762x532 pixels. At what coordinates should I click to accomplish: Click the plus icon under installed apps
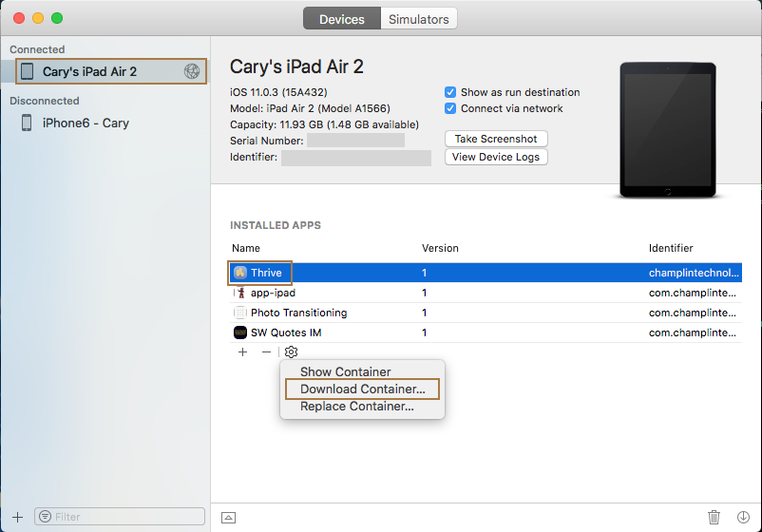pos(242,352)
